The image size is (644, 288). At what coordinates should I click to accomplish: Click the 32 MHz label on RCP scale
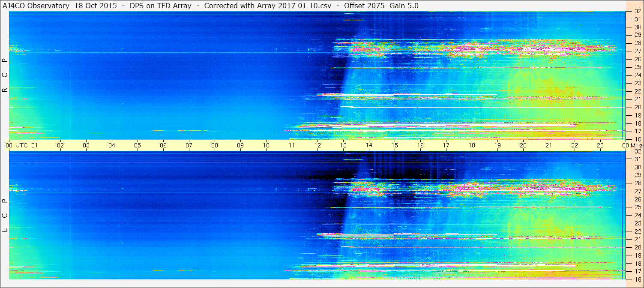[637, 12]
